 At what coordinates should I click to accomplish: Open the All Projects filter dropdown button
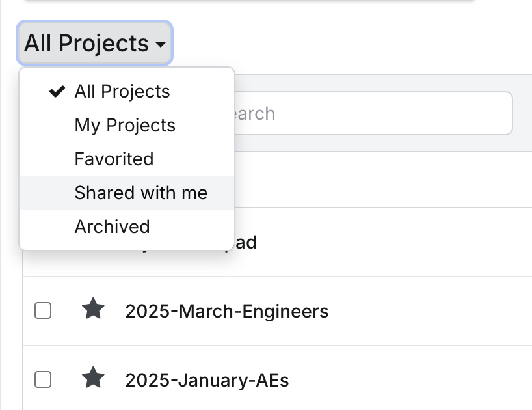tap(95, 44)
